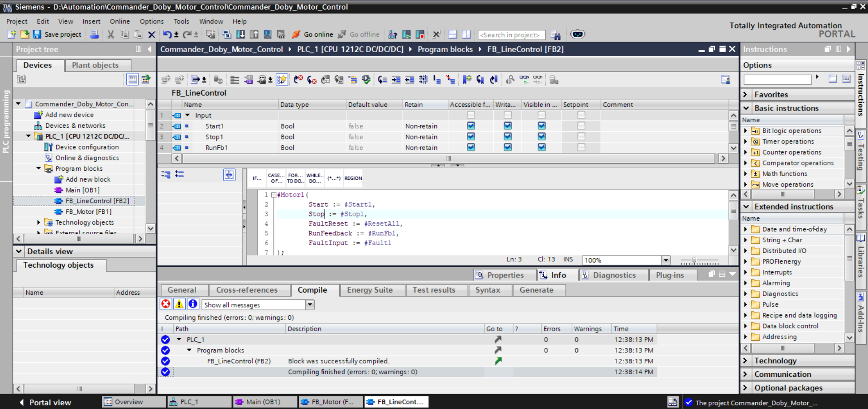Click the Start CPU icon
868x409 pixels.
point(407,34)
